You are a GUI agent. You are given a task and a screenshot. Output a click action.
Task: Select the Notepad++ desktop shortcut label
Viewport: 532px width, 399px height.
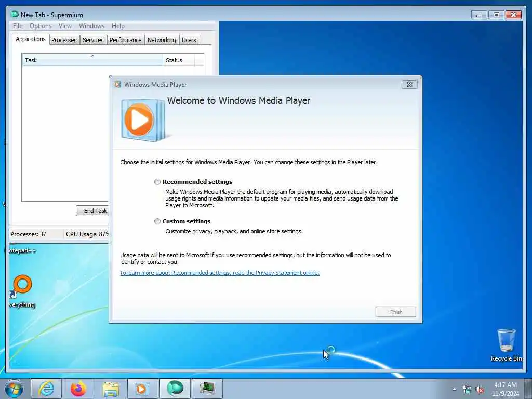point(22,251)
